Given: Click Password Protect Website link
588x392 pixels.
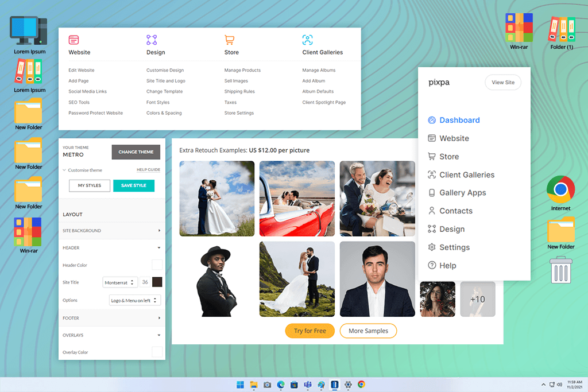Looking at the screenshot, I should (x=96, y=113).
